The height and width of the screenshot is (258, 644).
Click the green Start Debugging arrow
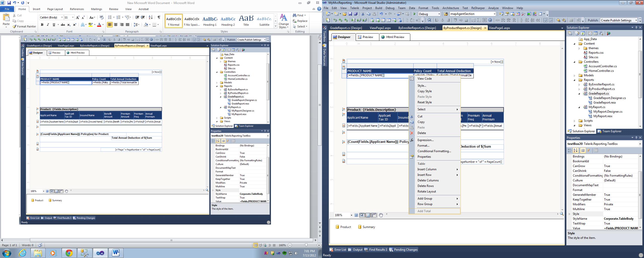pos(414,14)
